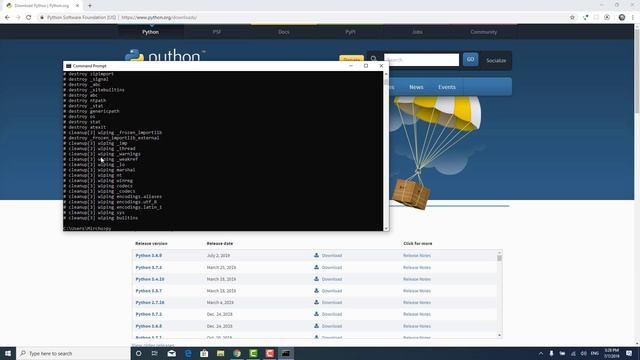640x360 pixels.
Task: Open Python 2.7.16 release link
Action: point(150,303)
